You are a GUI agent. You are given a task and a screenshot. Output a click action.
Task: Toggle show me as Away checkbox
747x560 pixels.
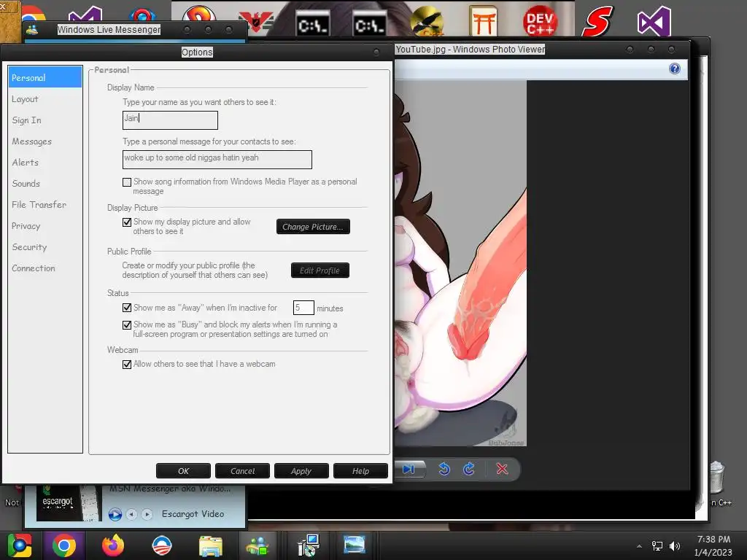click(127, 308)
